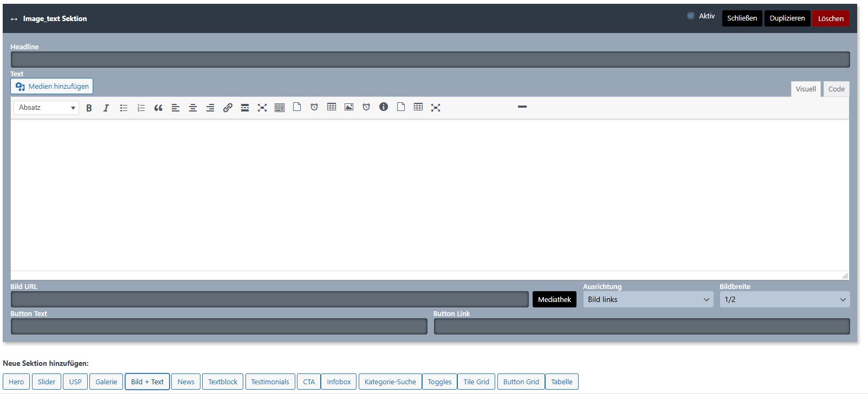
Task: Center-align the text
Action: [x=193, y=108]
